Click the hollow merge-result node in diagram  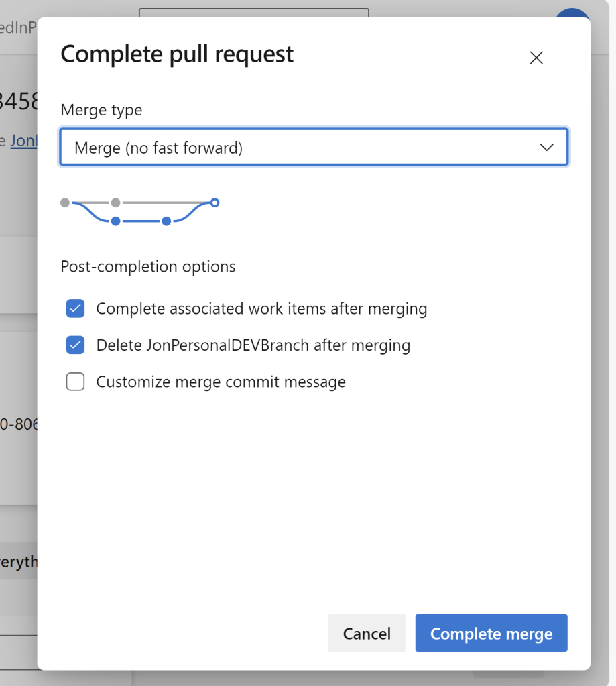click(x=214, y=203)
